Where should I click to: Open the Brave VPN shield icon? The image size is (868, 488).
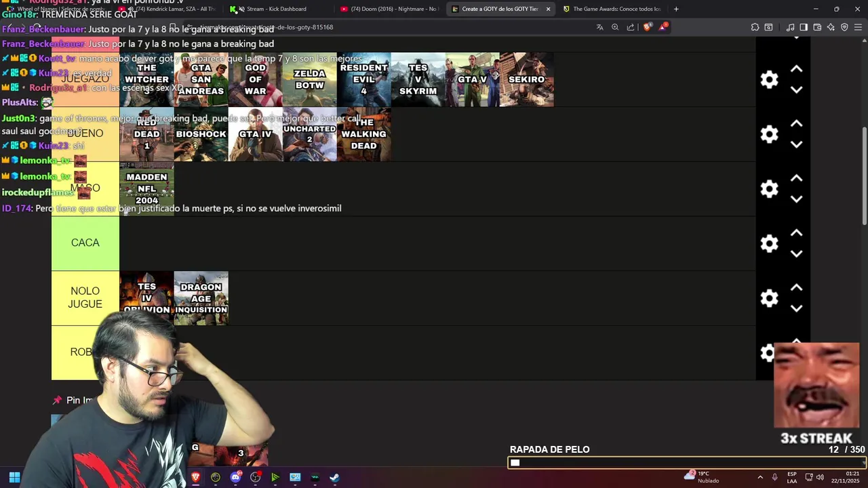844,27
